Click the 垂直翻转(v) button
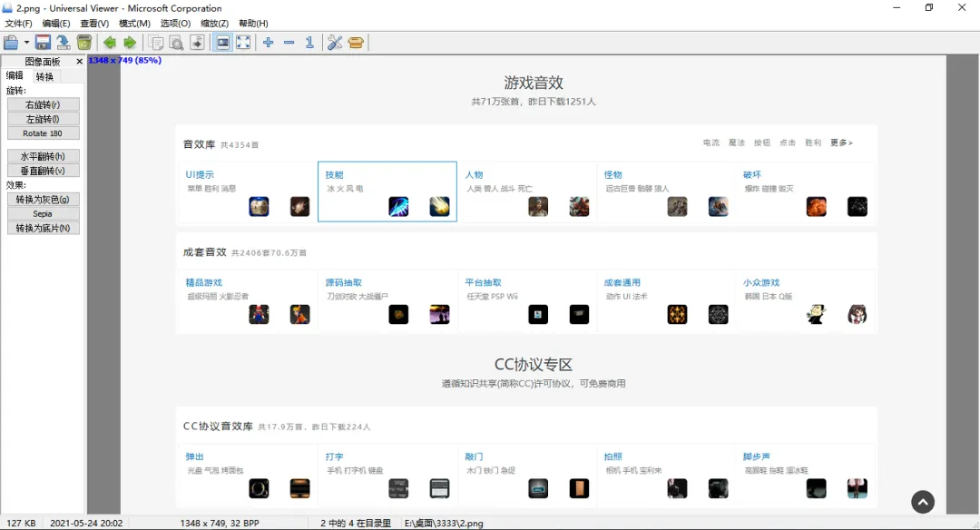Viewport: 980px width, 530px height. (44, 171)
